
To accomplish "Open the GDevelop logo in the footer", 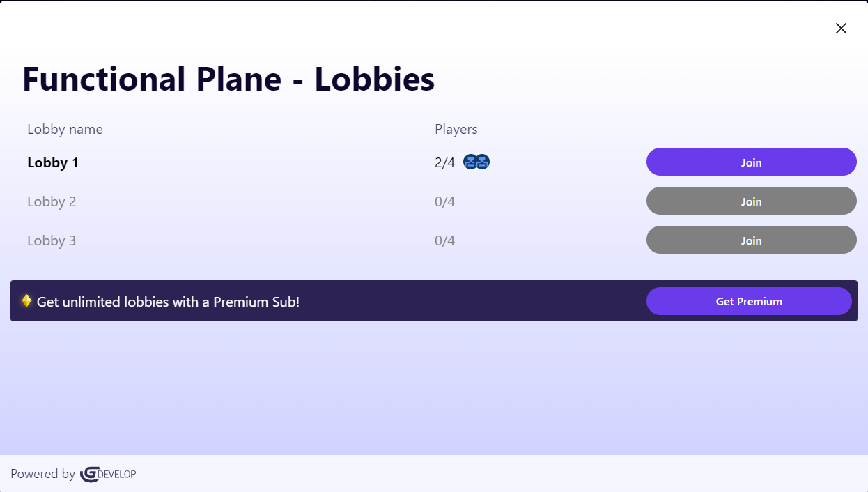I will pos(108,474).
